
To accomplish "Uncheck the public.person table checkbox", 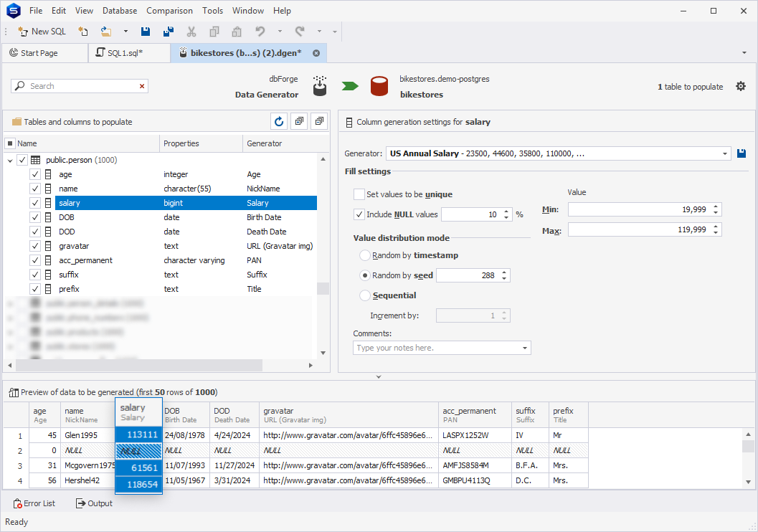I will tap(22, 160).
